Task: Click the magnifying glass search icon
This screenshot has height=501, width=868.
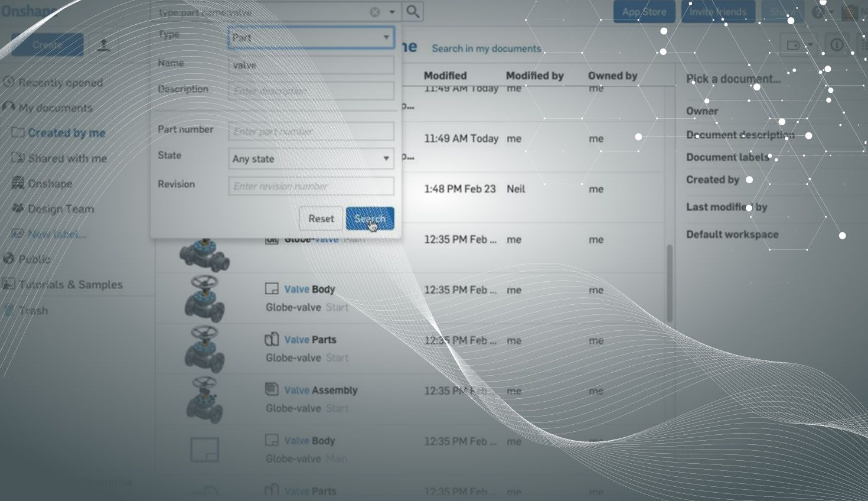Action: (x=413, y=12)
